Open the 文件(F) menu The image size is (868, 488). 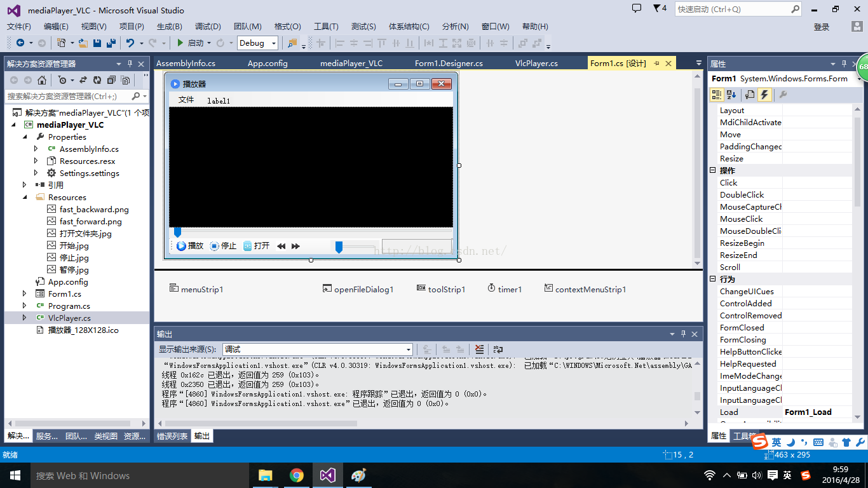(x=18, y=26)
